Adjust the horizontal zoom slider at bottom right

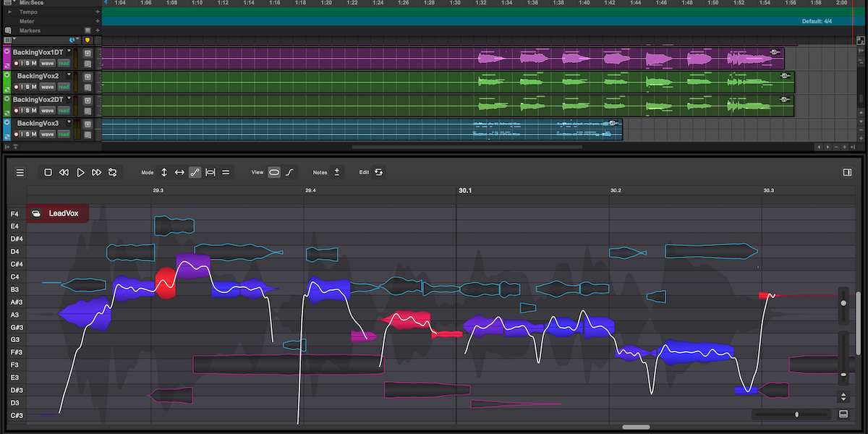(796, 414)
